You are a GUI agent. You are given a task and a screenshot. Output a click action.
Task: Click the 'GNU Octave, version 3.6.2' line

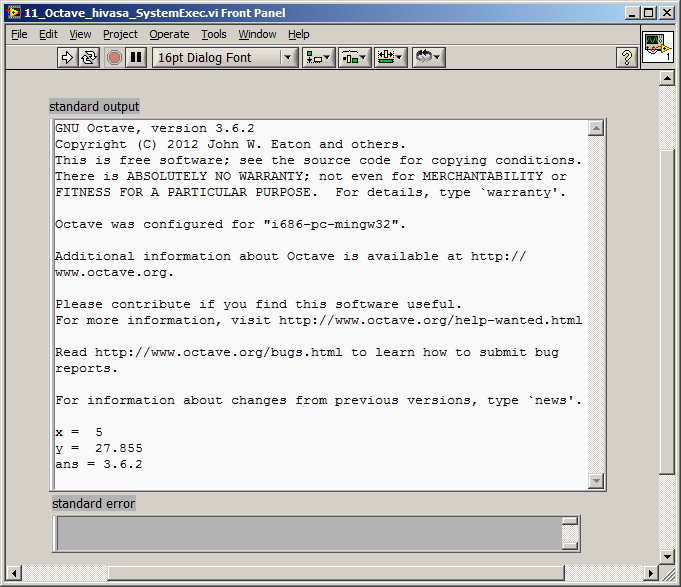(x=155, y=129)
